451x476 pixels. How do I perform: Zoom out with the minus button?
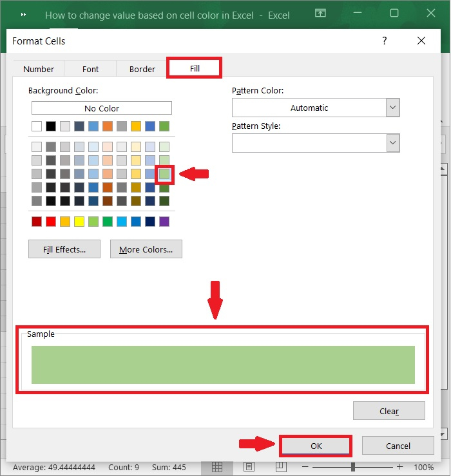click(305, 467)
